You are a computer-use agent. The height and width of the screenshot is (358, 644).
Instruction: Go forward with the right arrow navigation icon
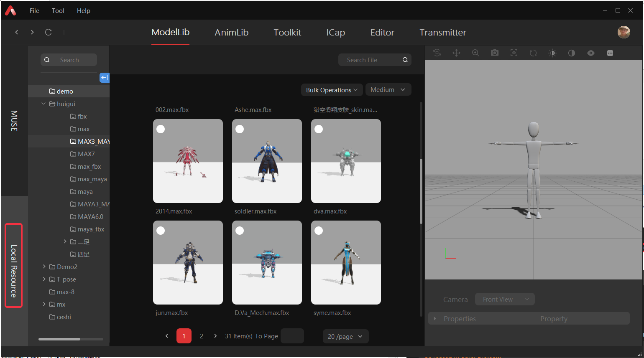[x=32, y=32]
